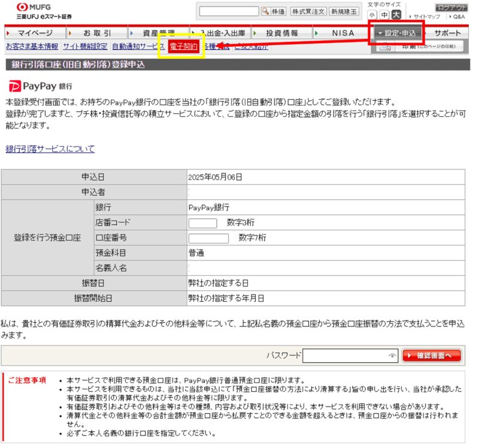The height and width of the screenshot is (448, 479).
Task: Open the サポート menu
Action: pos(447,33)
